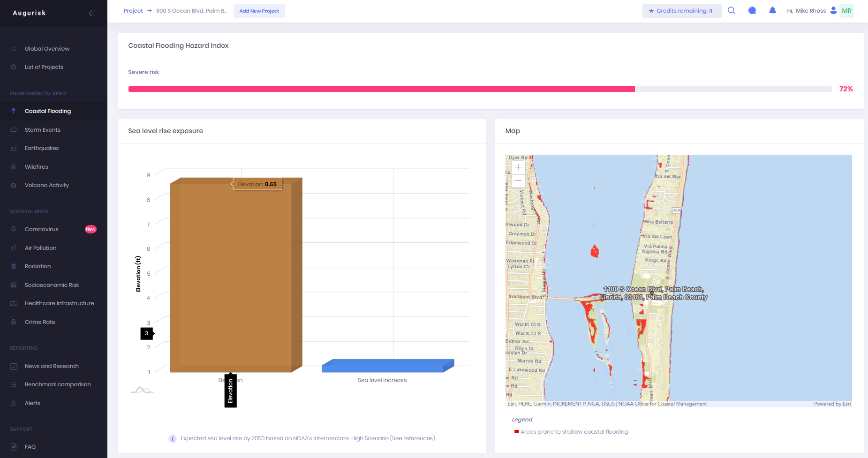View the Crime Rate societal risk

coord(40,322)
